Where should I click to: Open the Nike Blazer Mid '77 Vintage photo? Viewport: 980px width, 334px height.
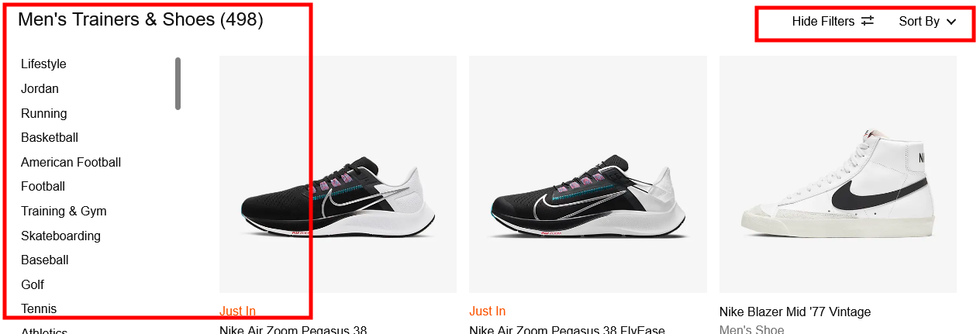pos(838,174)
